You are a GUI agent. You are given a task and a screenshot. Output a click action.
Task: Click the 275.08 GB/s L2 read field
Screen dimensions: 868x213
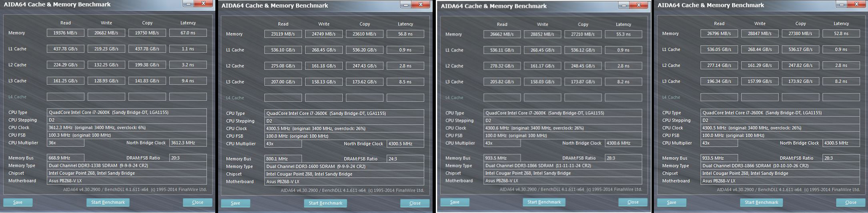tap(283, 66)
